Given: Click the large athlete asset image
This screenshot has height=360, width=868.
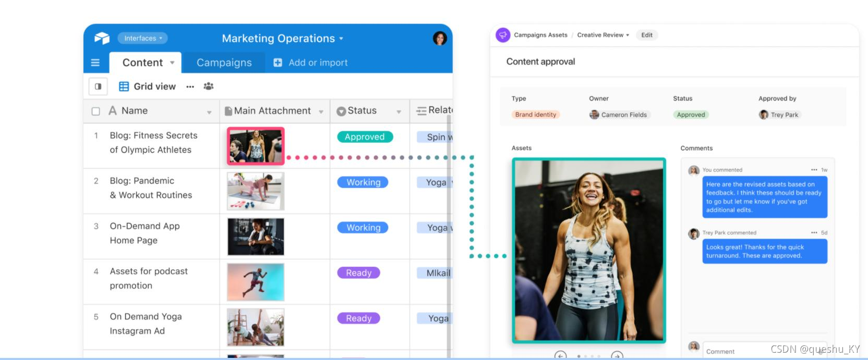Looking at the screenshot, I should click(x=589, y=251).
